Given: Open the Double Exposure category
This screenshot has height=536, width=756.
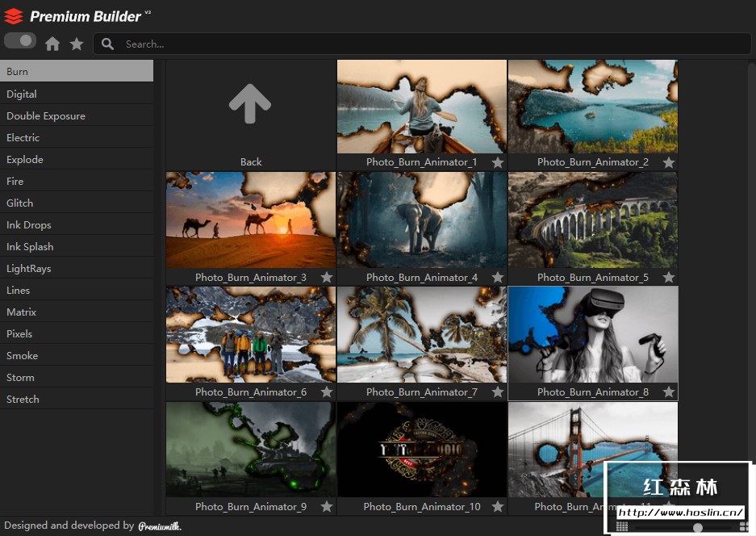Looking at the screenshot, I should (77, 115).
